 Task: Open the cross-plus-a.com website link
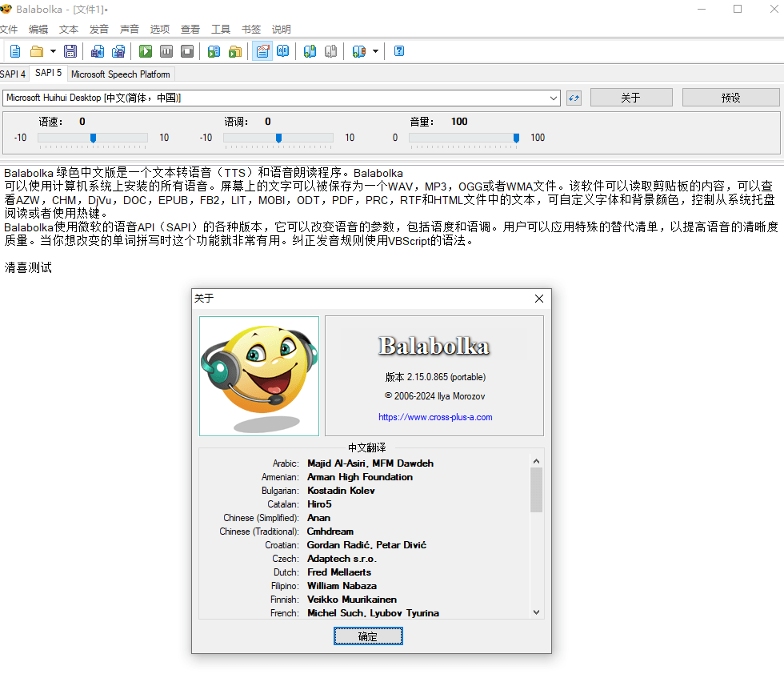pos(435,417)
